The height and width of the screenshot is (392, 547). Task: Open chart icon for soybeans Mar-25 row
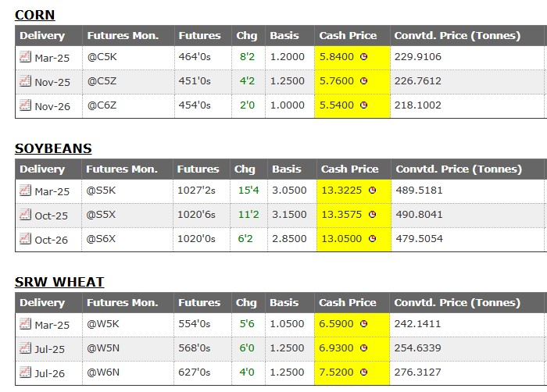pyautogui.click(x=24, y=191)
